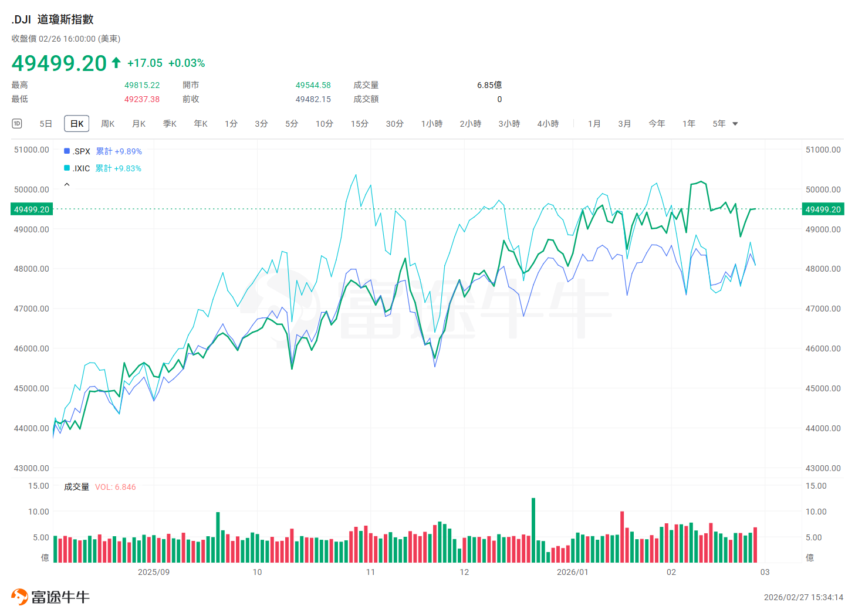Click the .IXIC cyan legend swatch
The height and width of the screenshot is (616, 855).
pos(67,168)
